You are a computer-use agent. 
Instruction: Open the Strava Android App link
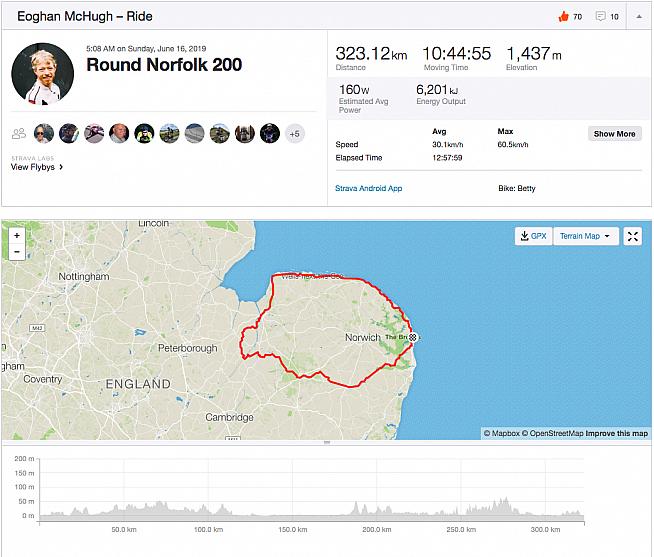point(368,188)
